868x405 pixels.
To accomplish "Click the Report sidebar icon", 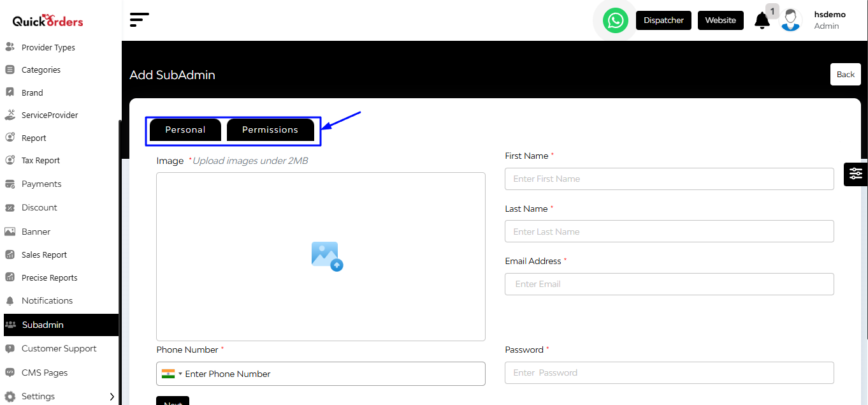I will [x=10, y=138].
